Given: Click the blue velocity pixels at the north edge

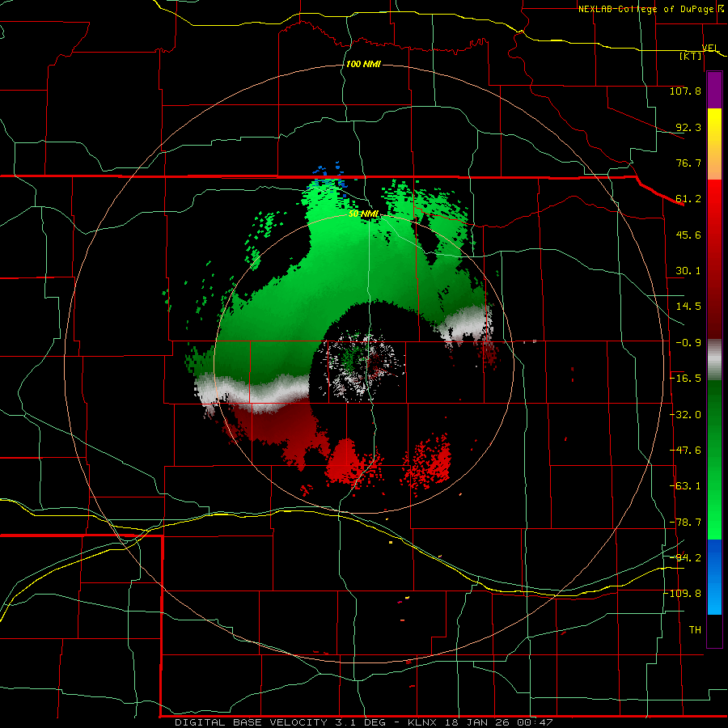Looking at the screenshot, I should [x=328, y=179].
